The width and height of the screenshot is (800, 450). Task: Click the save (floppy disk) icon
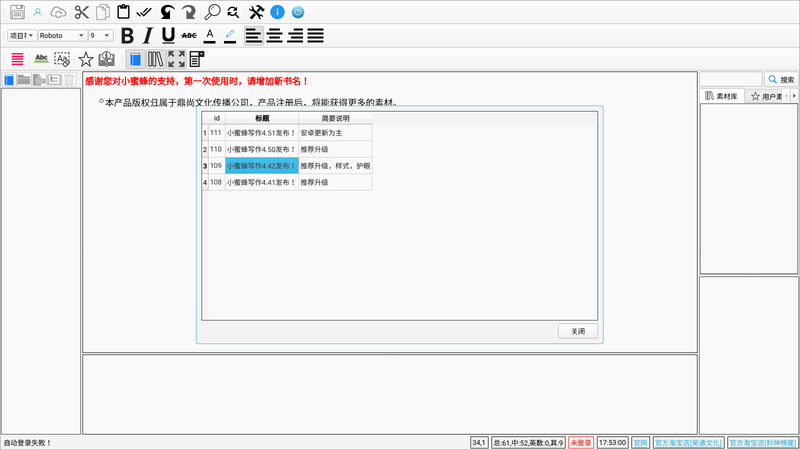[17, 12]
